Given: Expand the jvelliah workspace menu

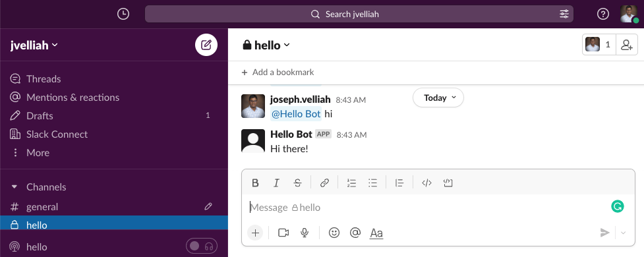Looking at the screenshot, I should (34, 45).
